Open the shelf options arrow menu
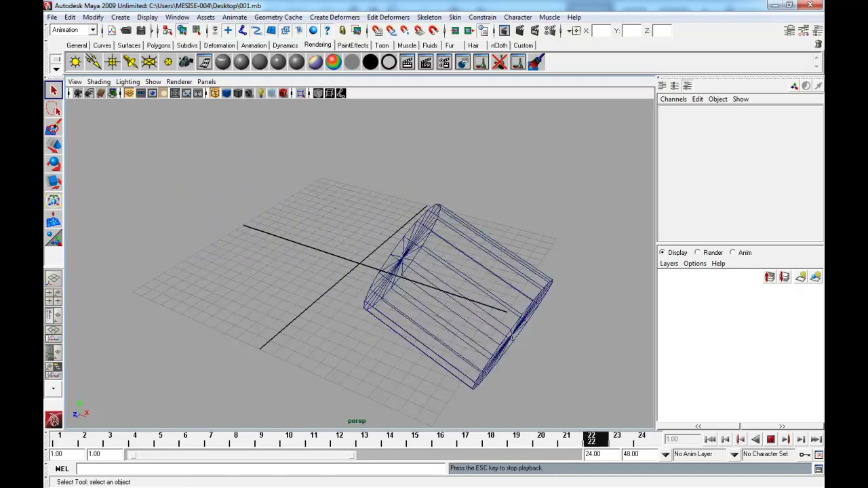The width and height of the screenshot is (868, 488). pyautogui.click(x=56, y=68)
